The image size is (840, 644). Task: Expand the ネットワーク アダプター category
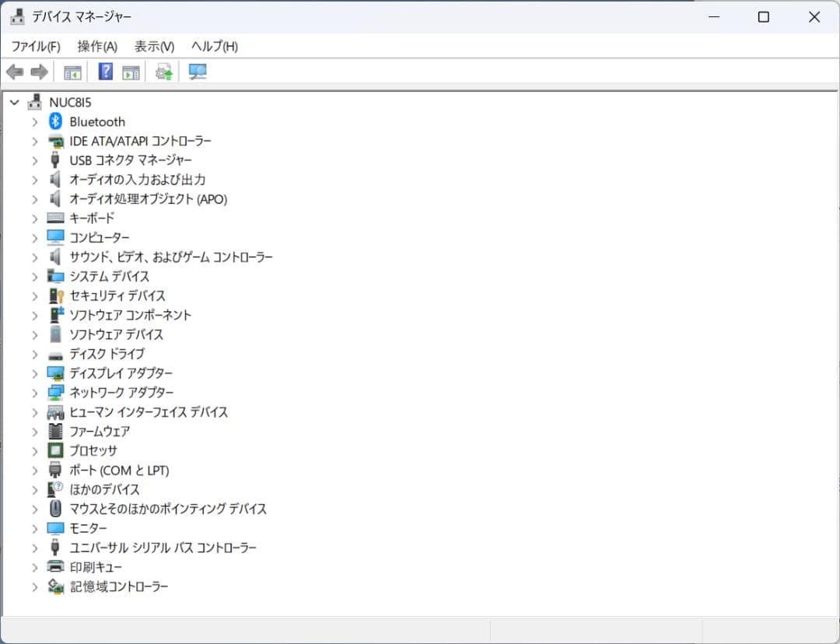click(x=34, y=393)
